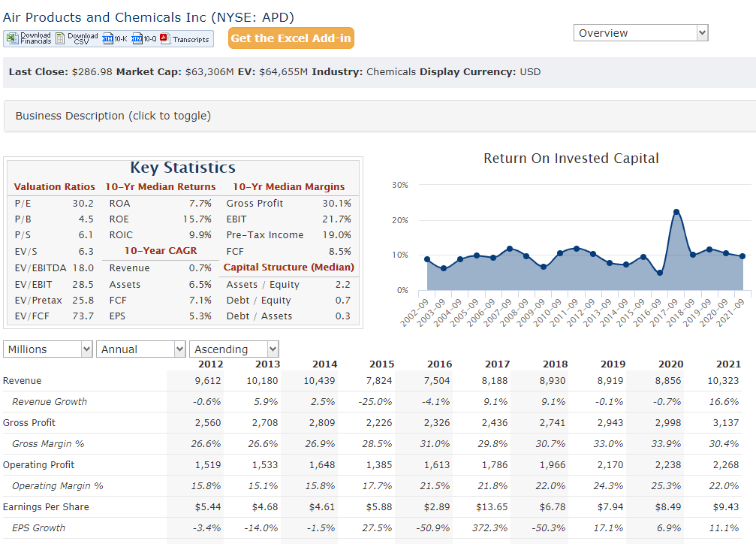Viewport: 756px width, 544px height.
Task: Click the Key Statistics heading
Action: coord(182,168)
